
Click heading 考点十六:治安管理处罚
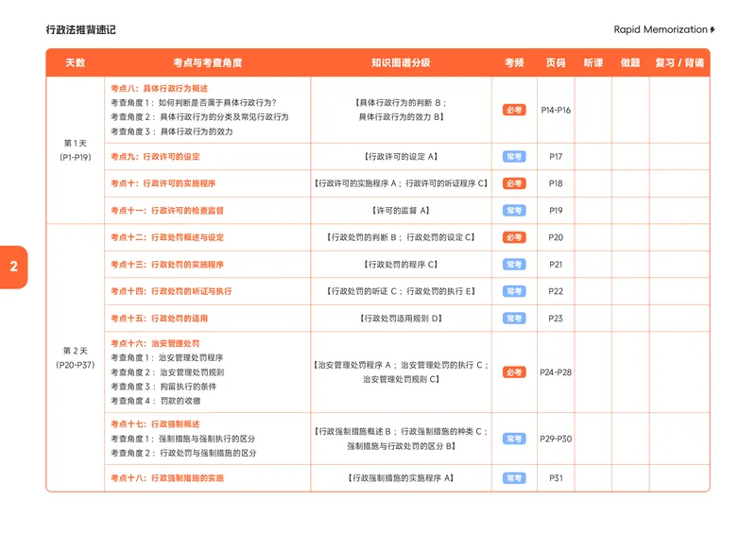(155, 343)
